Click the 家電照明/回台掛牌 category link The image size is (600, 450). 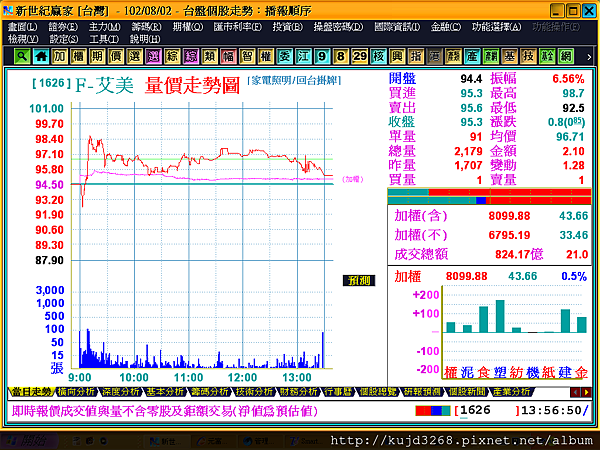click(x=294, y=81)
